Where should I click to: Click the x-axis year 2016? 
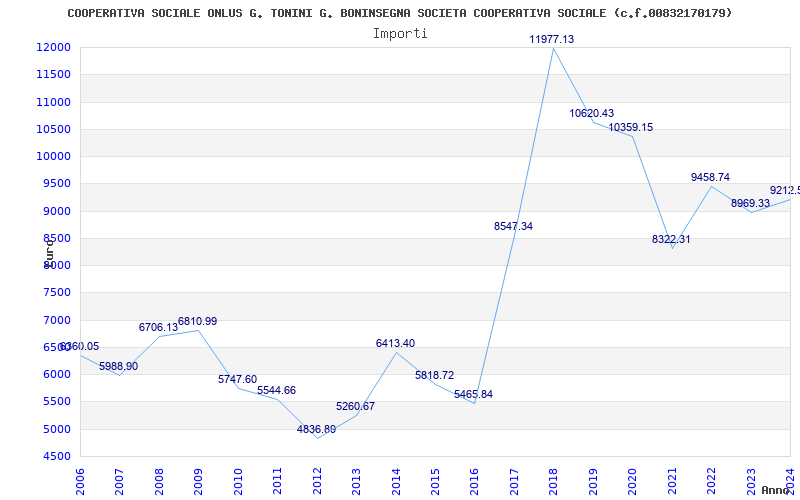coord(474,481)
